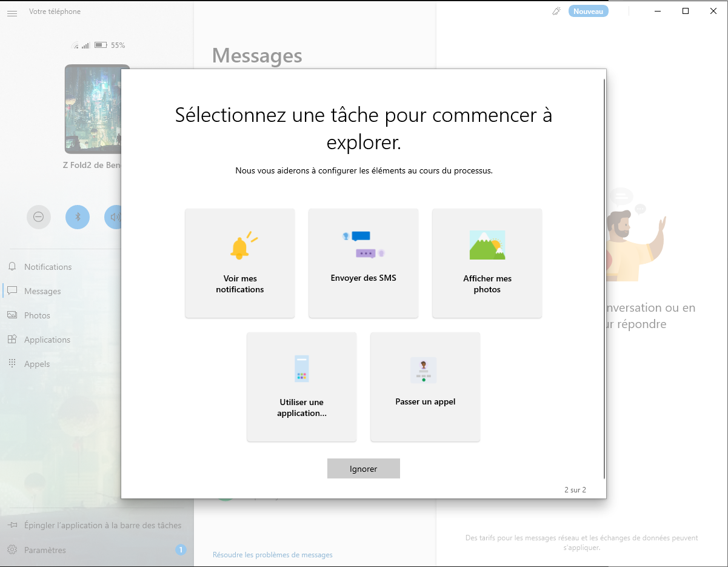Click the Ignorer button to dismiss the dialog
Image resolution: width=728 pixels, height=567 pixels.
click(363, 468)
